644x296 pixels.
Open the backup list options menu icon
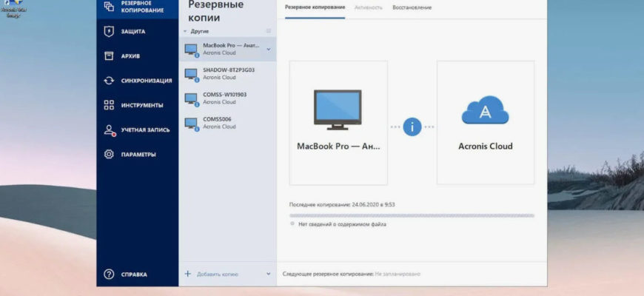tap(268, 32)
